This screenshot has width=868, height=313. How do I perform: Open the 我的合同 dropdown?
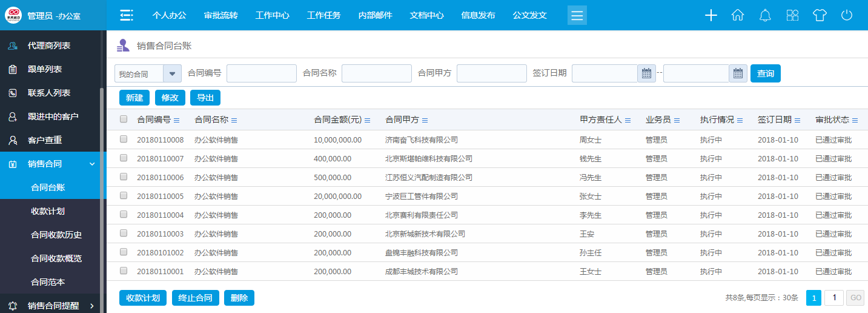pyautogui.click(x=172, y=73)
